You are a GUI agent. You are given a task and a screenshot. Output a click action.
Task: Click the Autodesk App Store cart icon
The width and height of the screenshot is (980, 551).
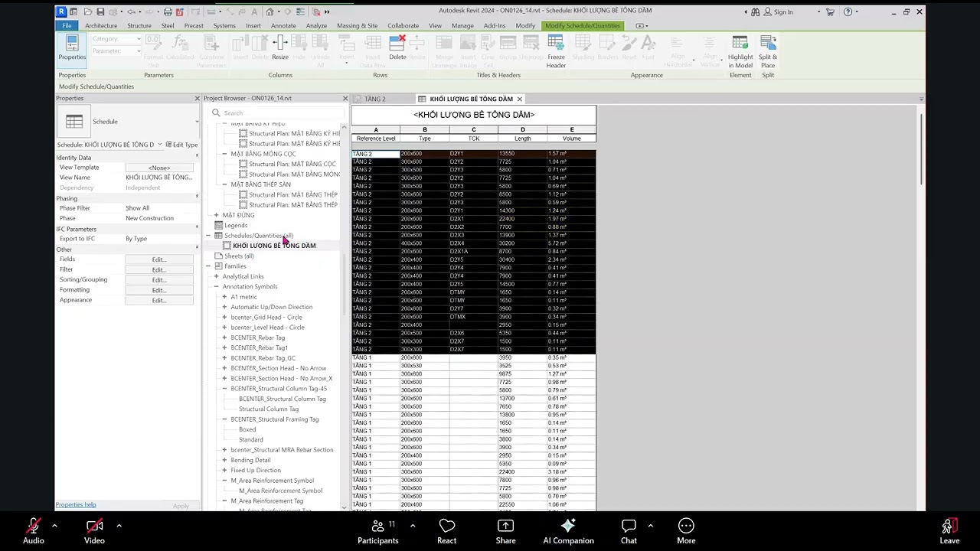click(830, 11)
